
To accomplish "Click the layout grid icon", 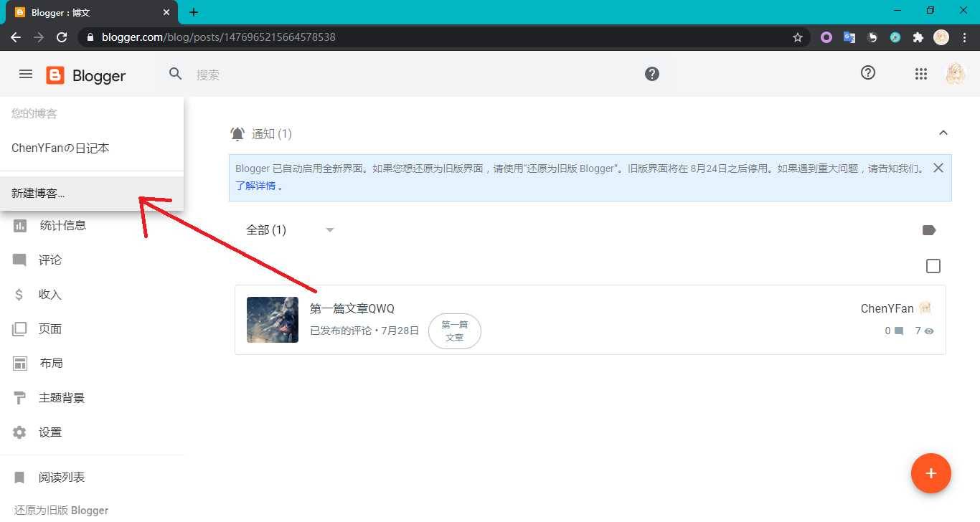I will [x=20, y=363].
